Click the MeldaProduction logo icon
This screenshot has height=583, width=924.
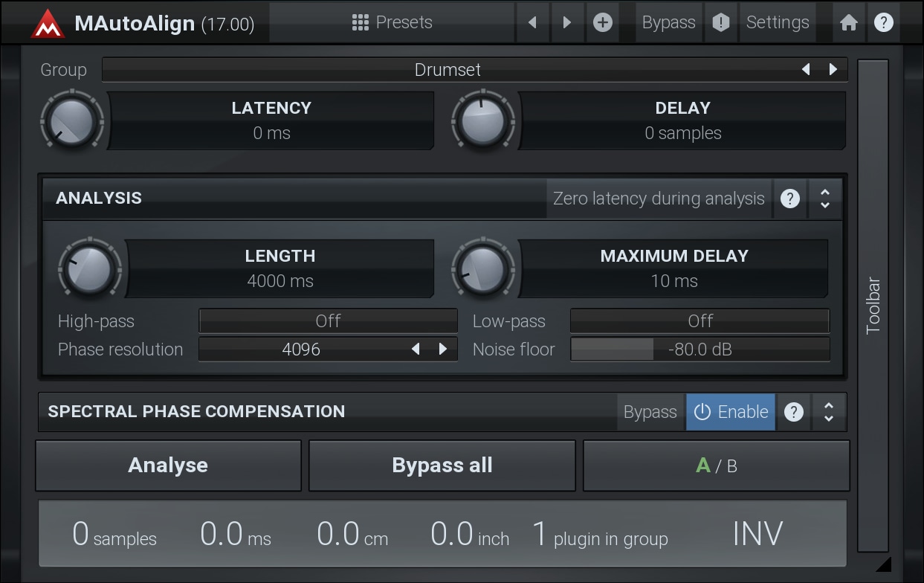point(48,23)
